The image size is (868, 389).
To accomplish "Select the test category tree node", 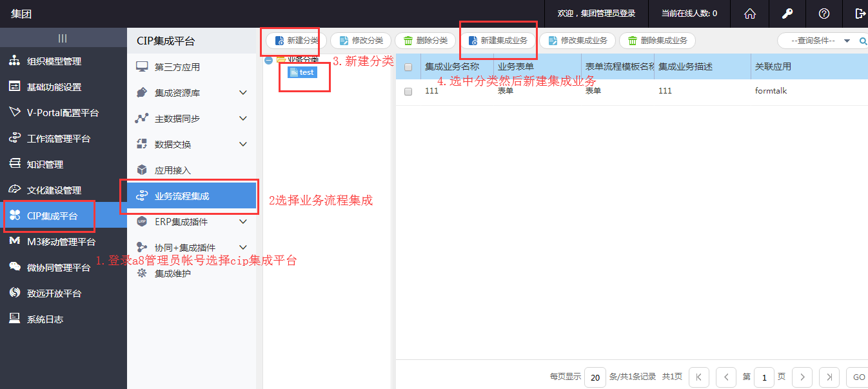I will pyautogui.click(x=302, y=72).
